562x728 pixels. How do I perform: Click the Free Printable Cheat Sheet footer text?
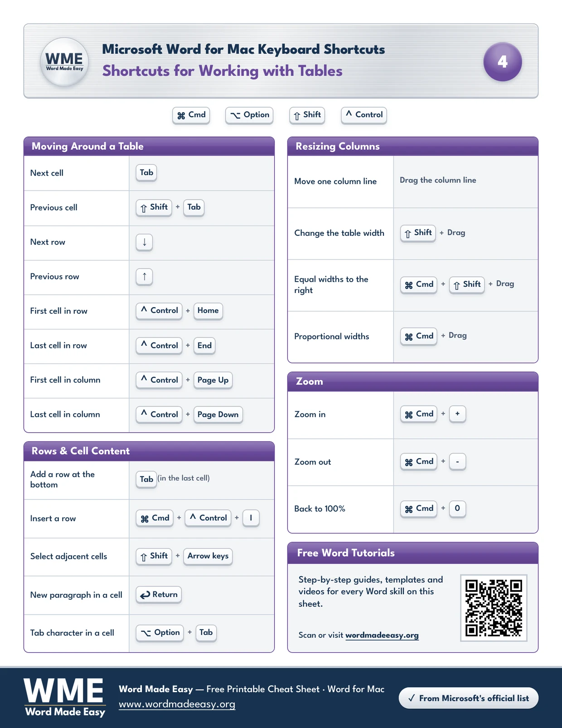[263, 689]
